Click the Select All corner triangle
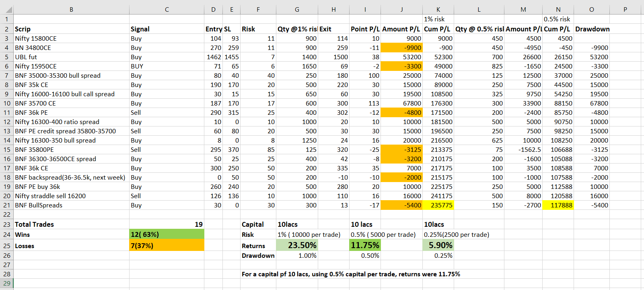The height and width of the screenshot is (290, 644). 7,9
